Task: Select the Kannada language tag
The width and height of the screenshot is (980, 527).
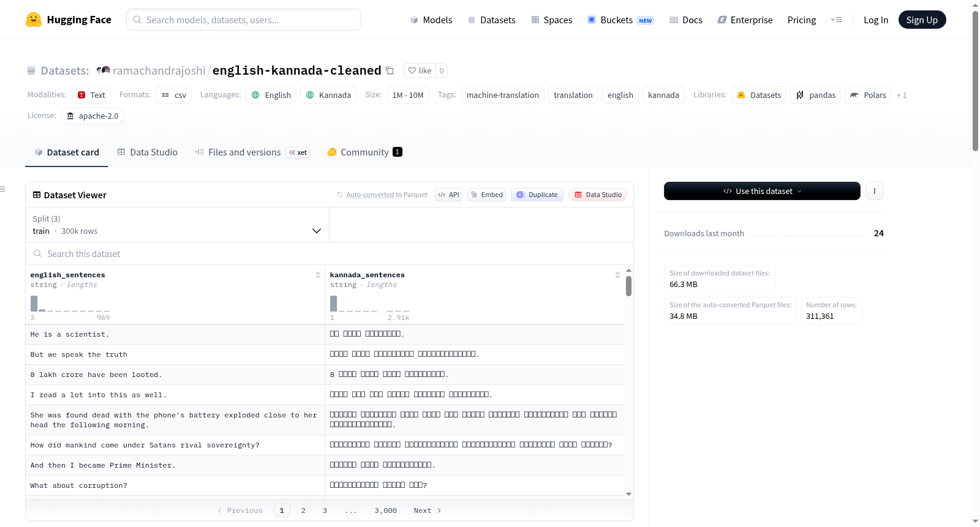Action: pos(328,95)
